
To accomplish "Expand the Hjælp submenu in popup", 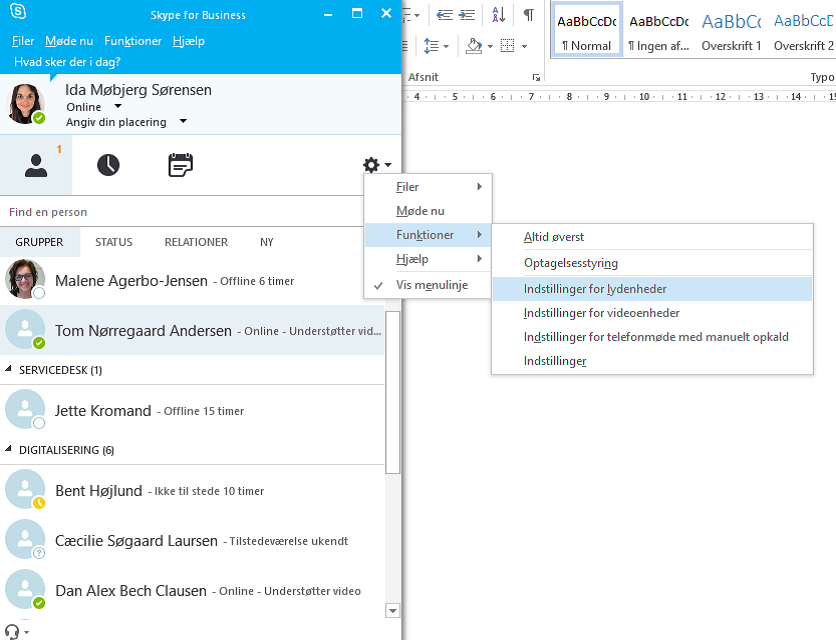I will click(427, 259).
